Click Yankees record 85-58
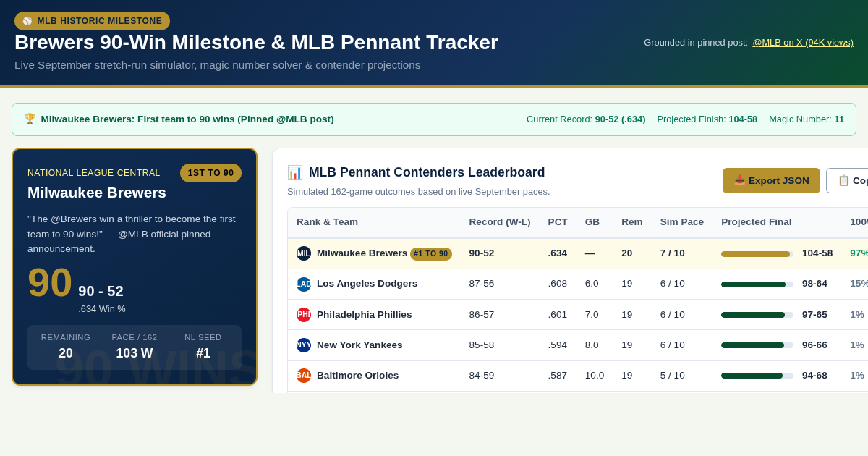This screenshot has height=456, width=868. [x=482, y=345]
